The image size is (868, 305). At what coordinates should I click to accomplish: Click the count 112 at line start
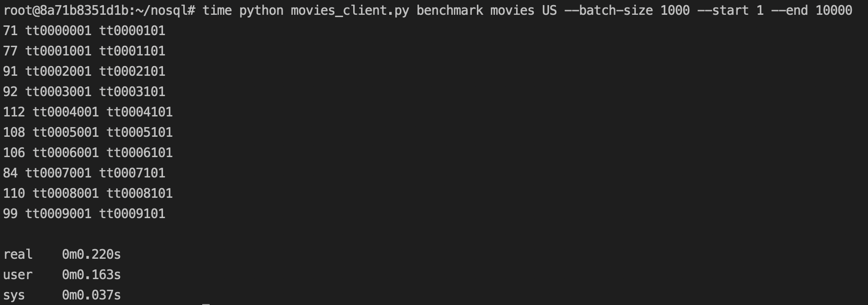pos(14,112)
